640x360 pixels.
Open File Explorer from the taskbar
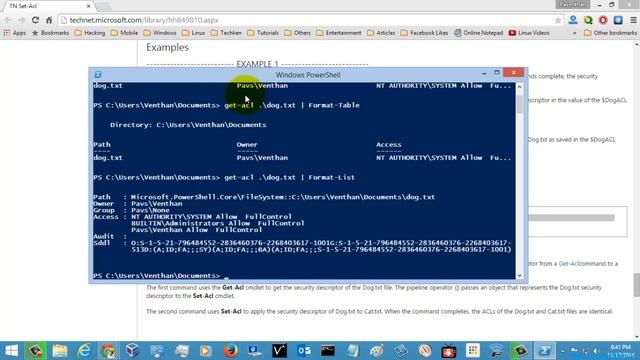pyautogui.click(x=60, y=351)
